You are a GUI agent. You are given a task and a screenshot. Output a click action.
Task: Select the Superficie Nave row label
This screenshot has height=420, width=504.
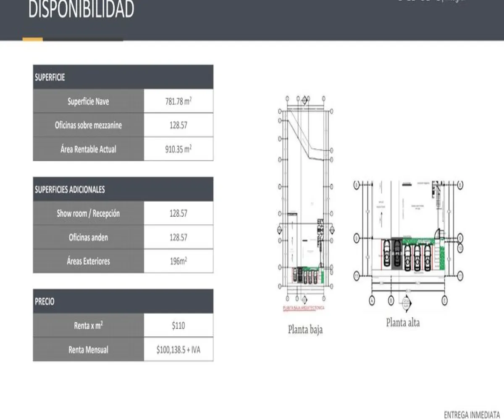pos(88,101)
